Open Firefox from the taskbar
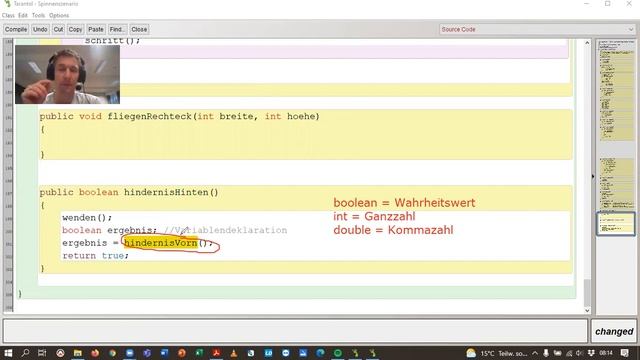 [x=95, y=353]
